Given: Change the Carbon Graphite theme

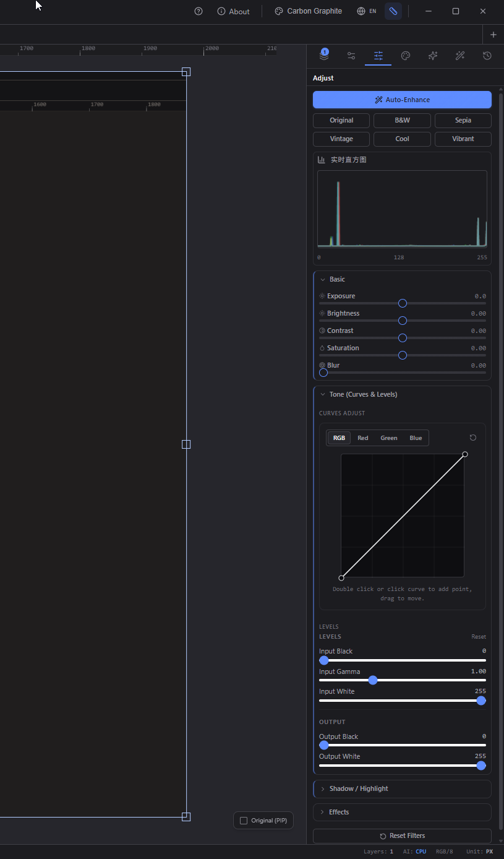Looking at the screenshot, I should pyautogui.click(x=309, y=11).
